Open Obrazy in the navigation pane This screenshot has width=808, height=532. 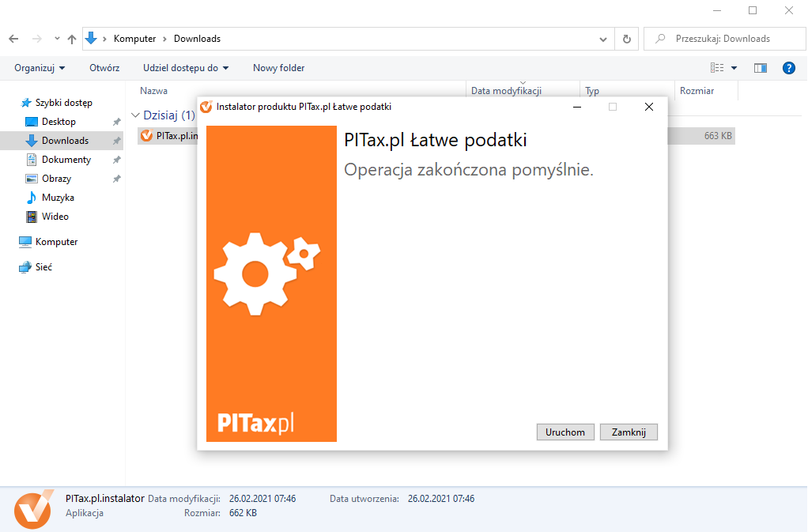click(56, 179)
